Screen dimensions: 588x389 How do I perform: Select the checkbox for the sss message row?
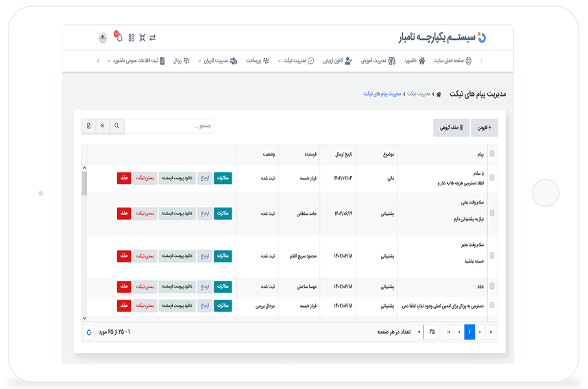point(492,286)
